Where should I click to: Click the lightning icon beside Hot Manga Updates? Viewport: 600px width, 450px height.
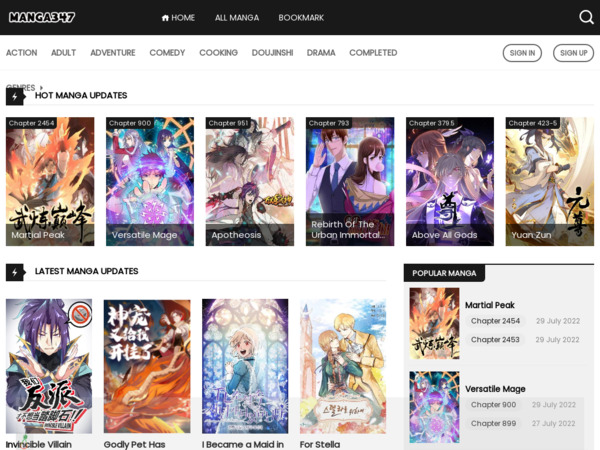coord(15,96)
